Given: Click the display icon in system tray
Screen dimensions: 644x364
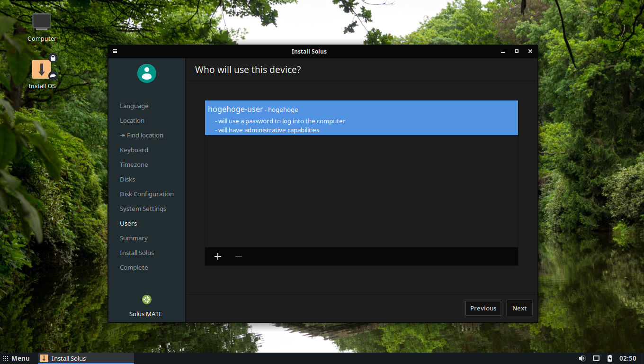Looking at the screenshot, I should 596,358.
